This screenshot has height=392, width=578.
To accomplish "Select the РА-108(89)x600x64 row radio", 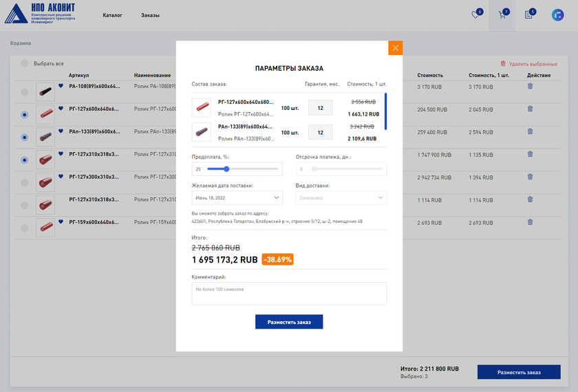I will (x=25, y=91).
